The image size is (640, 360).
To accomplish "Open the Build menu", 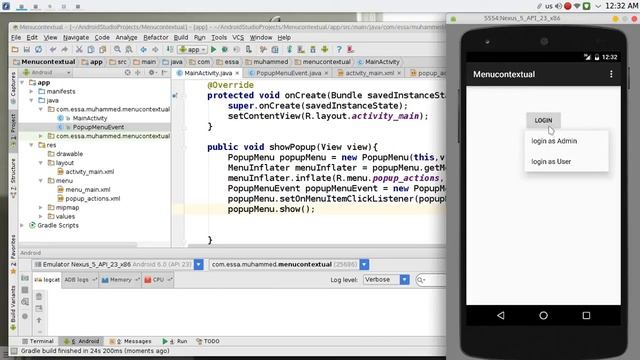I will pyautogui.click(x=181, y=38).
